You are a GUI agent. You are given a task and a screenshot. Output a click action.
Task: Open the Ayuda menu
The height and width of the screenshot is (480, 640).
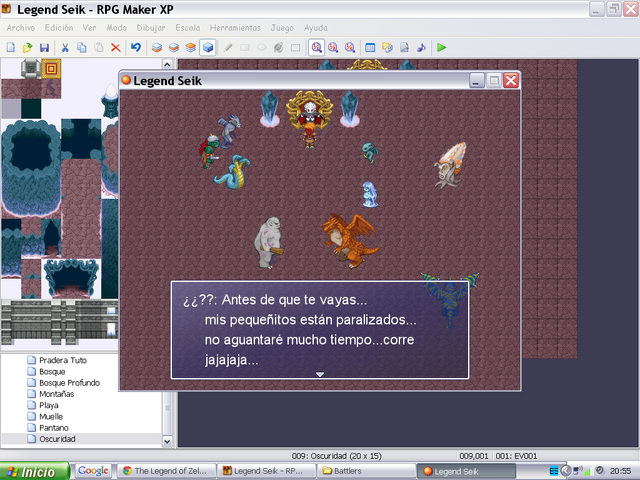coord(316,28)
